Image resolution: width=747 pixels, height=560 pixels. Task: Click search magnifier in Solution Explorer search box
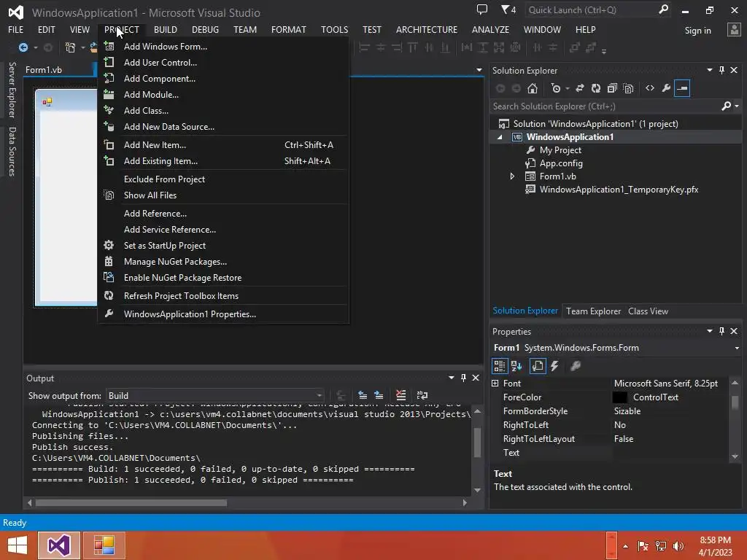726,106
